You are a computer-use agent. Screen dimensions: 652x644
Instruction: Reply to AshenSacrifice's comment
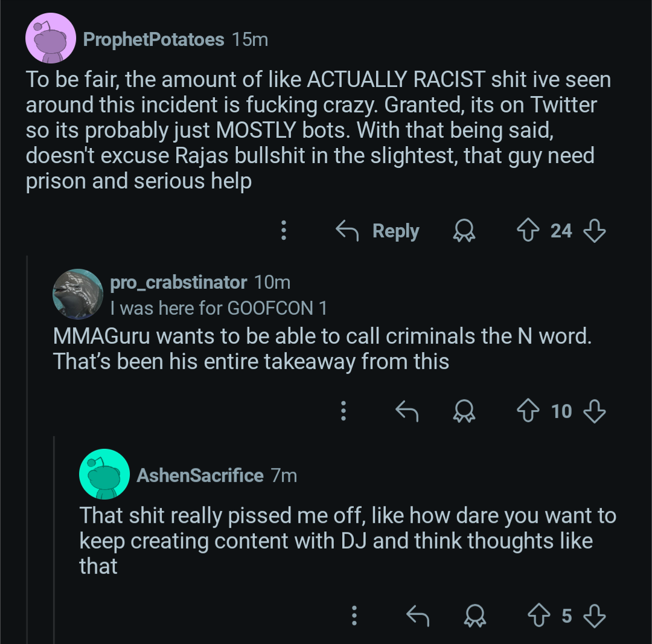click(417, 616)
